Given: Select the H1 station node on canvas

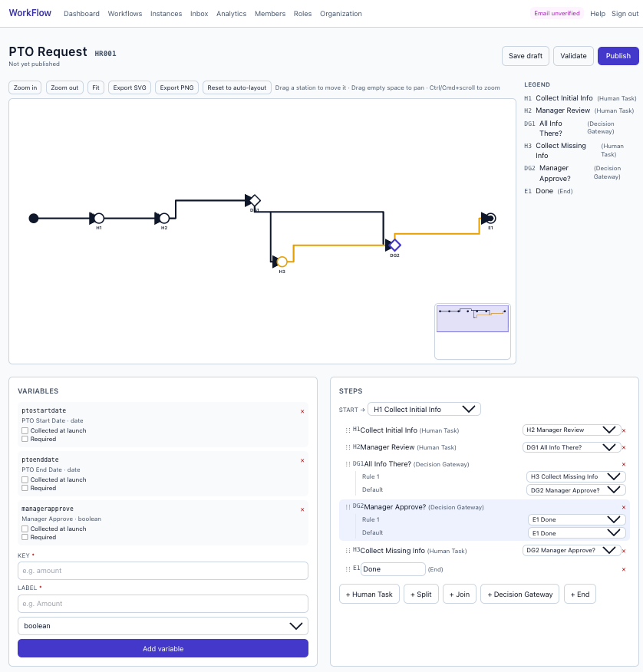Looking at the screenshot, I should (99, 219).
